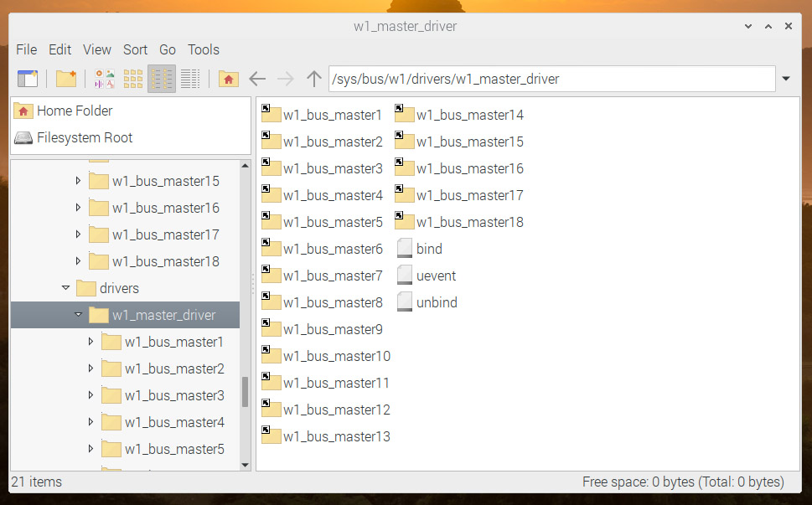Screen dimensions: 812x505
Task: Open the Tools menu
Action: pos(203,49)
